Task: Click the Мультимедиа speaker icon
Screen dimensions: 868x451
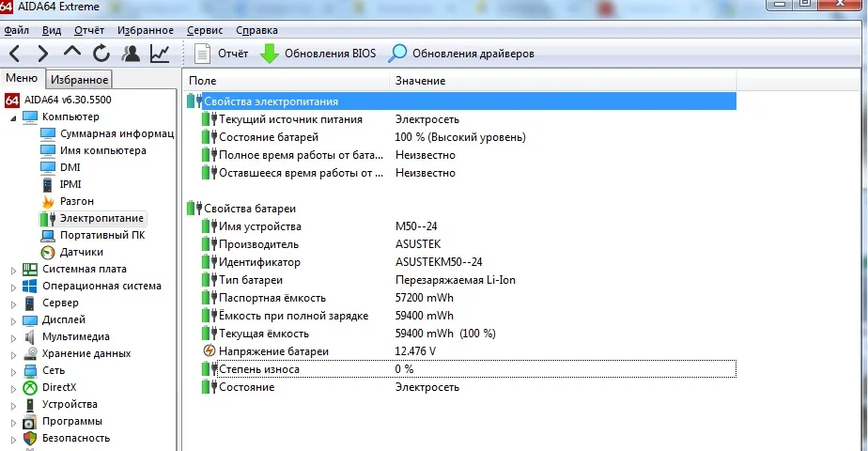Action: pyautogui.click(x=30, y=337)
